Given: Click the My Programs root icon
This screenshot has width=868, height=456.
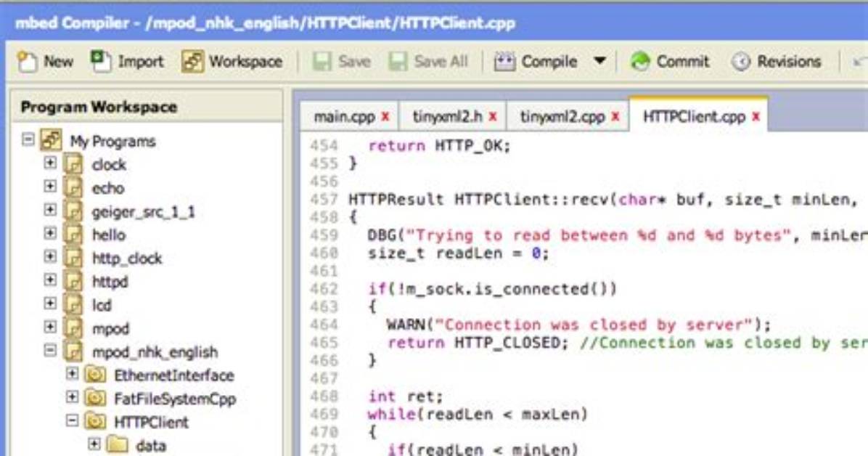Looking at the screenshot, I should coord(51,141).
